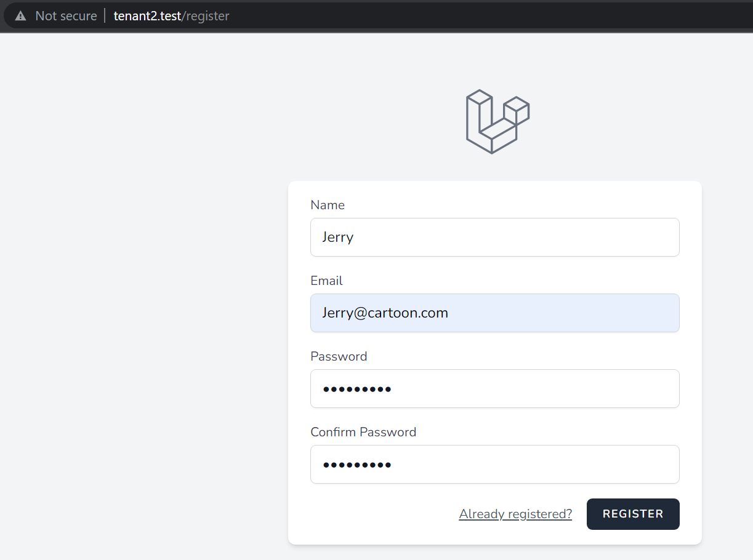Image resolution: width=753 pixels, height=560 pixels.
Task: Open the Already registered? link
Action: coord(515,514)
